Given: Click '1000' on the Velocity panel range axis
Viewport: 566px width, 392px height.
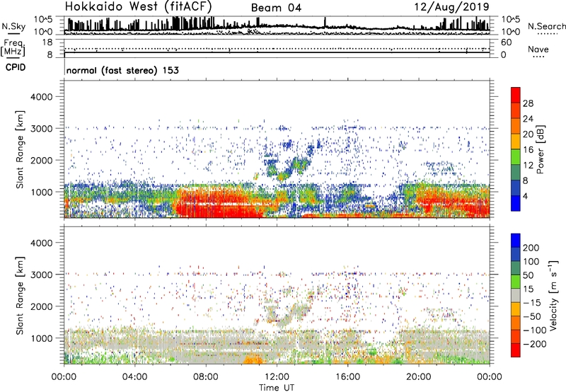Looking at the screenshot, I should [42, 338].
